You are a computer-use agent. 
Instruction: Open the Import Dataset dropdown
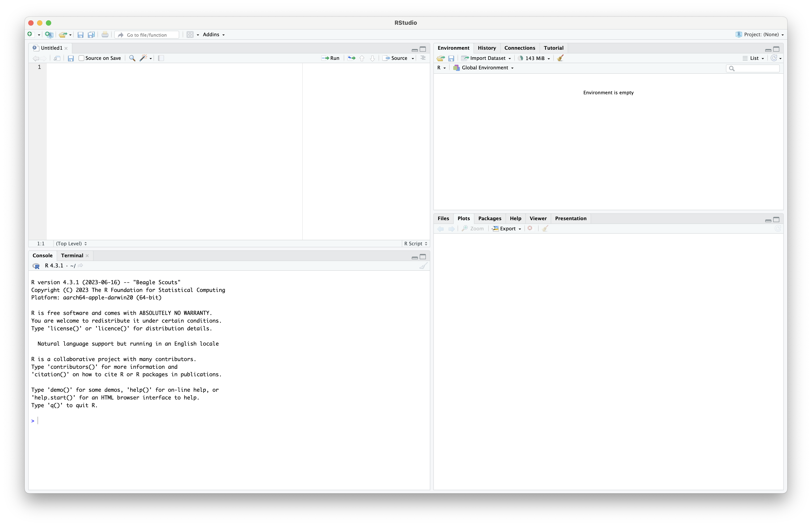(486, 58)
